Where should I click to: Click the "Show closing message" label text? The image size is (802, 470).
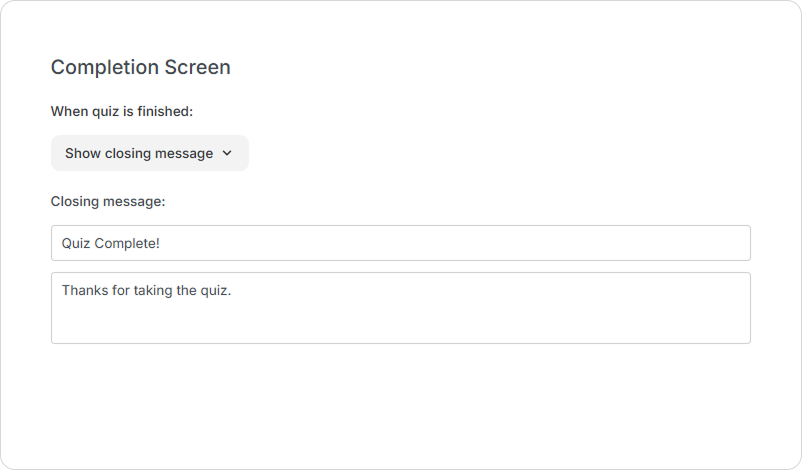139,153
